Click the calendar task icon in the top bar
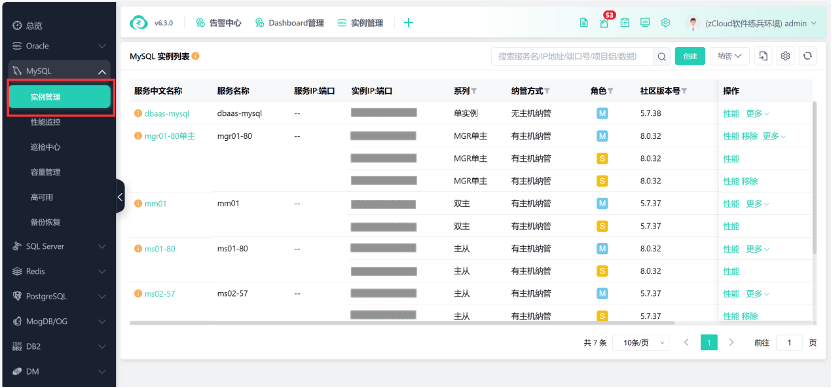 [x=625, y=23]
